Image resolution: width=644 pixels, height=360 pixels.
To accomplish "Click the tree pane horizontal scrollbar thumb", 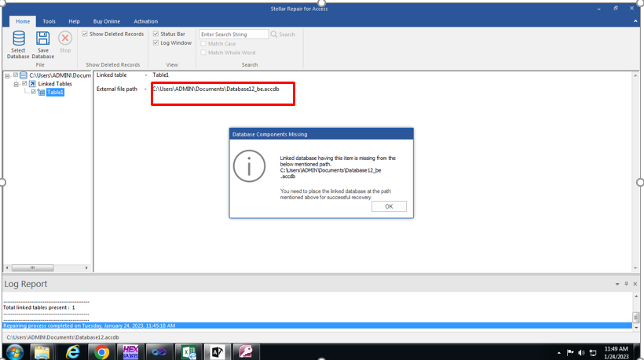I will (x=32, y=267).
